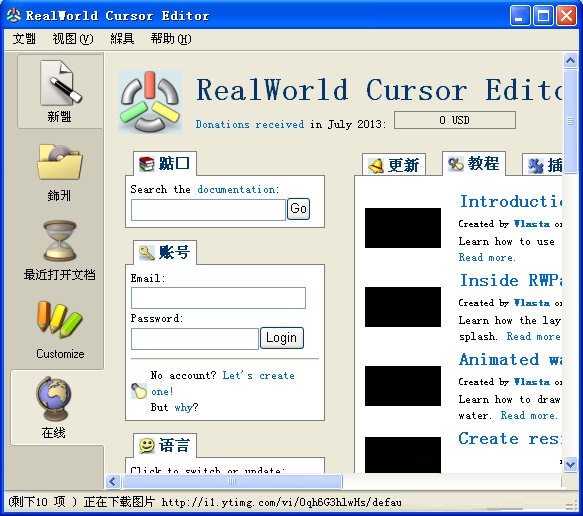The height and width of the screenshot is (516, 583).
Task: Click the smiley icon on language tab
Action: 146,445
